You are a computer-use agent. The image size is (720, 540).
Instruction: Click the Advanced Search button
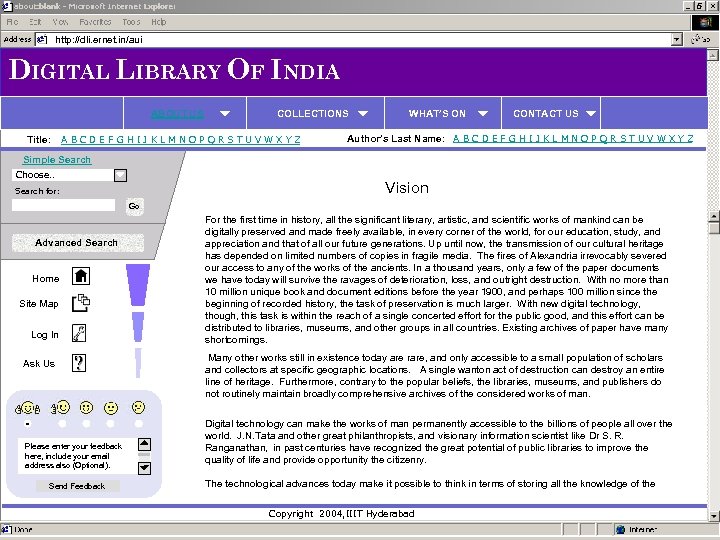tap(77, 242)
